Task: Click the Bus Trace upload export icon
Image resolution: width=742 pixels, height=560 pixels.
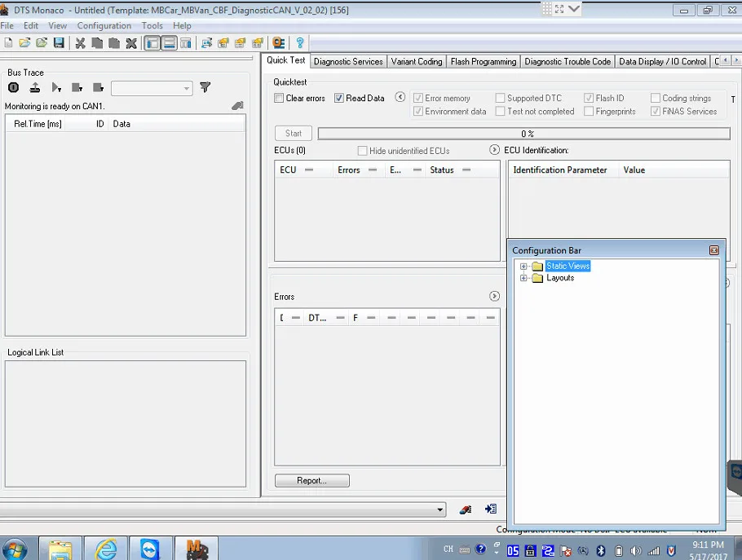Action: 34,87
